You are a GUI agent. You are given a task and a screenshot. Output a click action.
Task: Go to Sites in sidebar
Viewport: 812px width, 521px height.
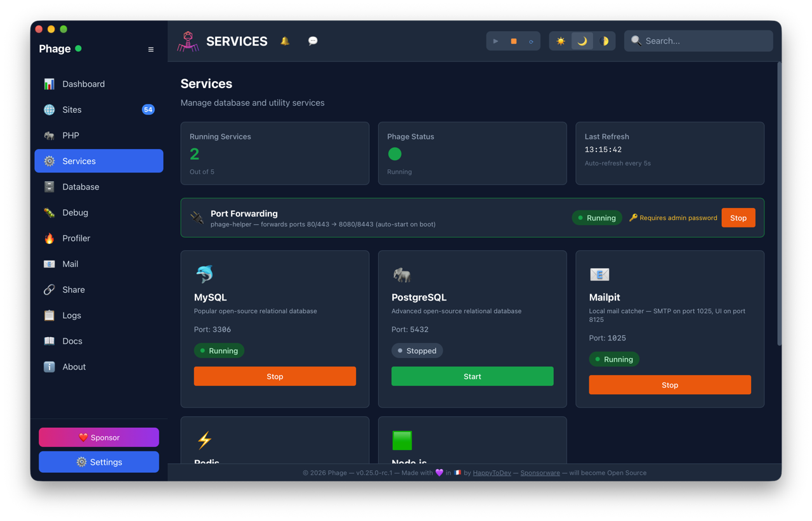pyautogui.click(x=99, y=110)
